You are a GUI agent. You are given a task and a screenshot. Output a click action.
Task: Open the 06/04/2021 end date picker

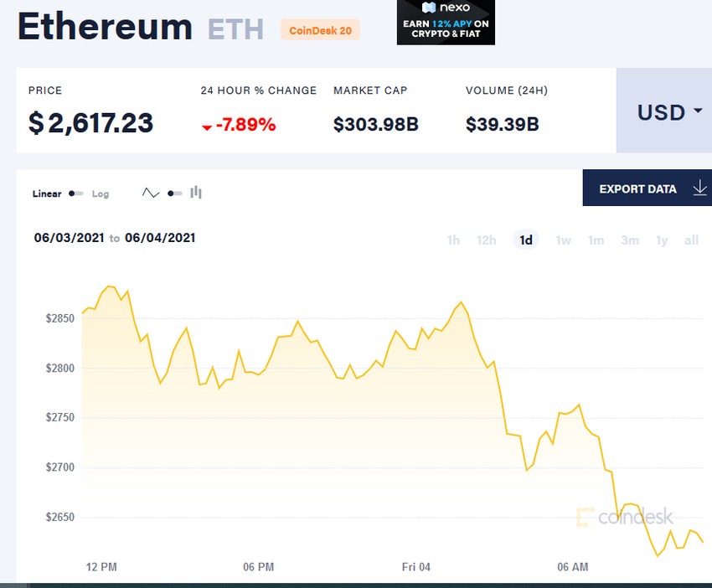[x=160, y=238]
